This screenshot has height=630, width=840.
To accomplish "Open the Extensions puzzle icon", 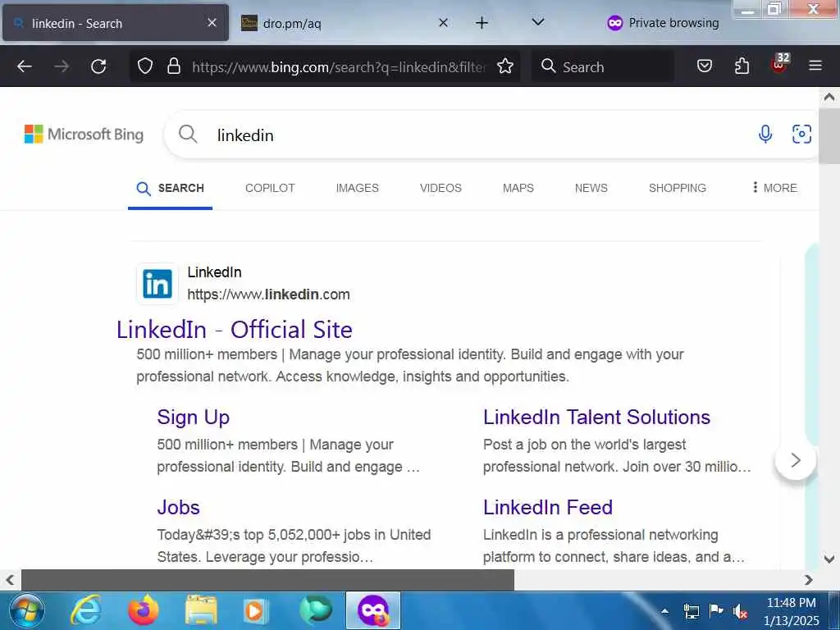I will click(742, 66).
